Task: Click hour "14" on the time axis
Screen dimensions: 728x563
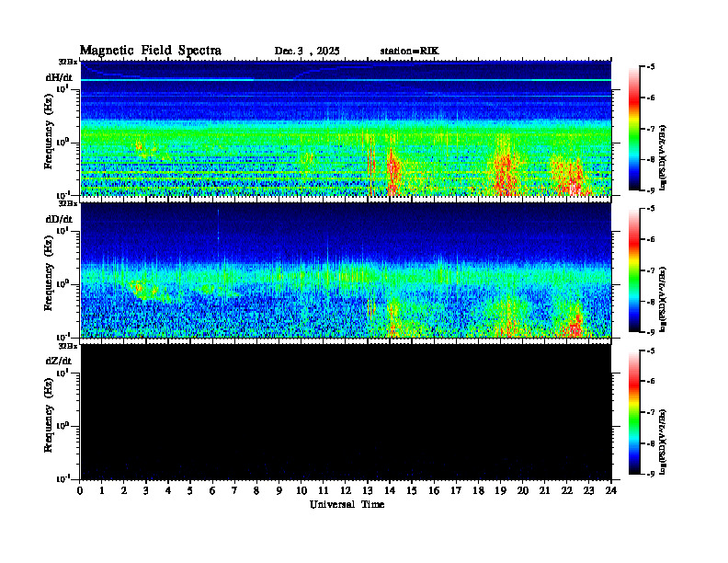Action: click(x=390, y=491)
